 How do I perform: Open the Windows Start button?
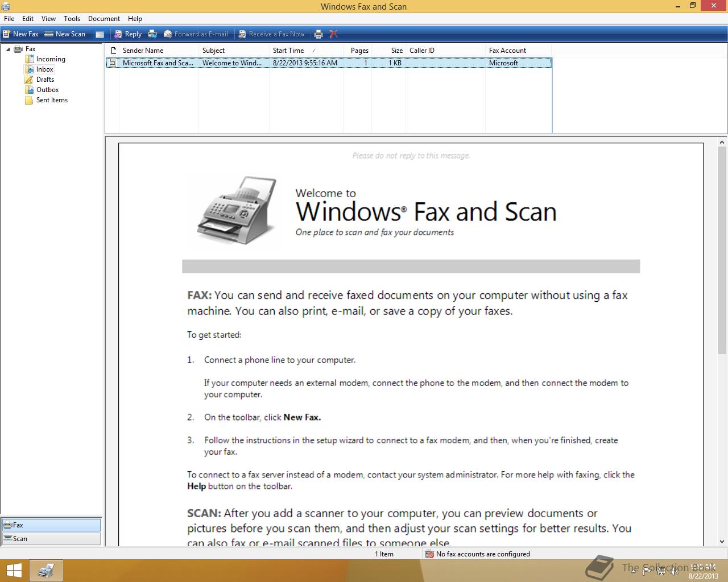pyautogui.click(x=14, y=571)
